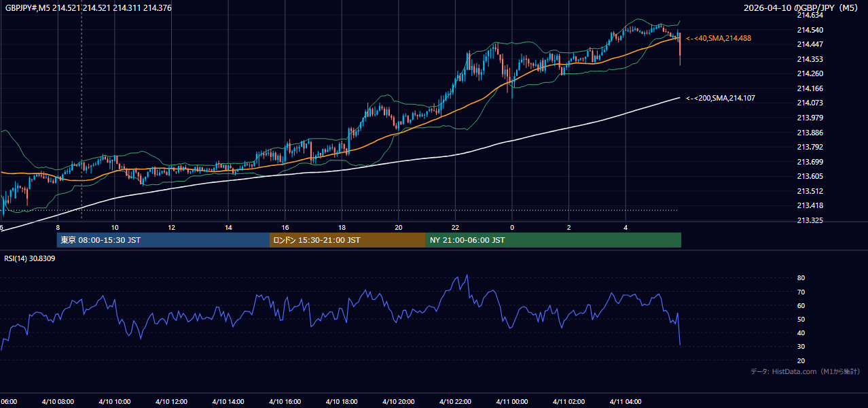Click the '4/10 14:00' time axis label
This screenshot has width=868, height=408.
(228, 402)
